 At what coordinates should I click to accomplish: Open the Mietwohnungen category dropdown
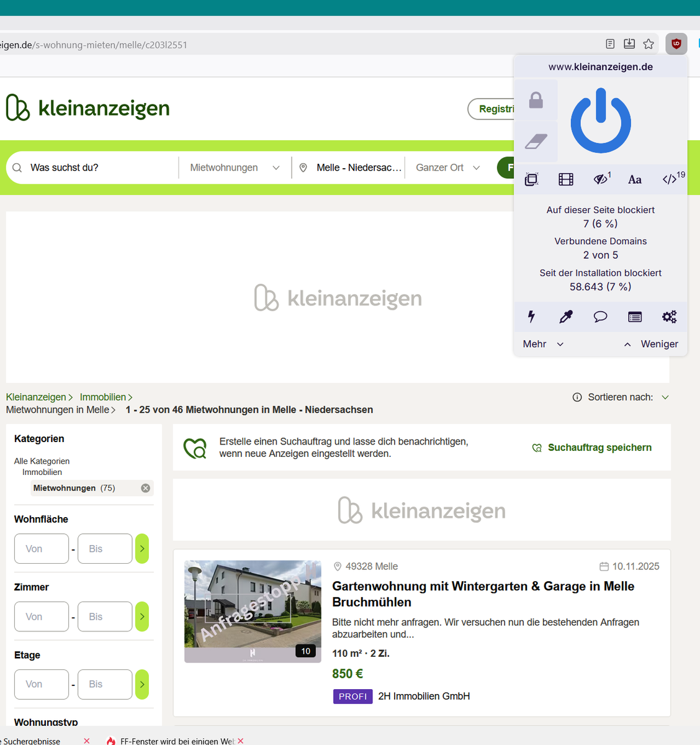(235, 168)
